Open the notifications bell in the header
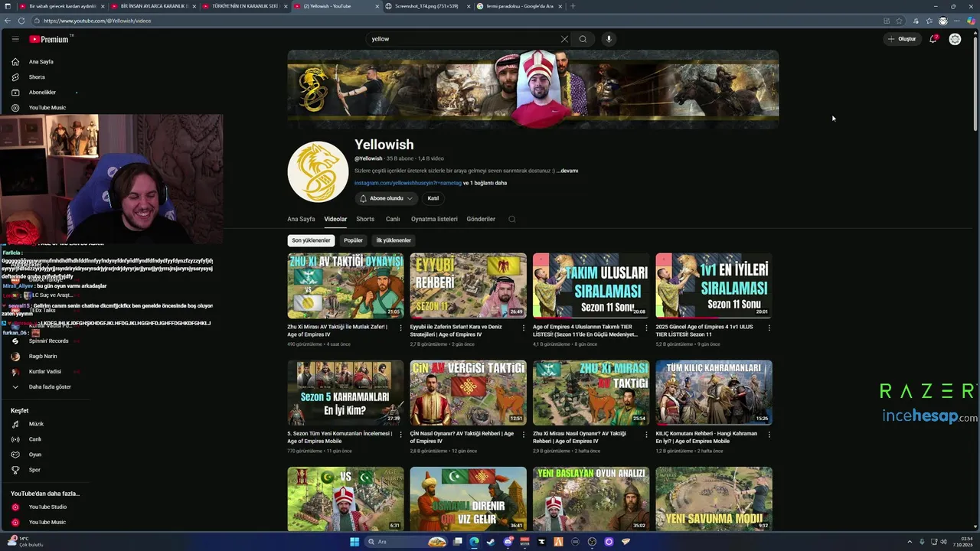 [x=933, y=39]
